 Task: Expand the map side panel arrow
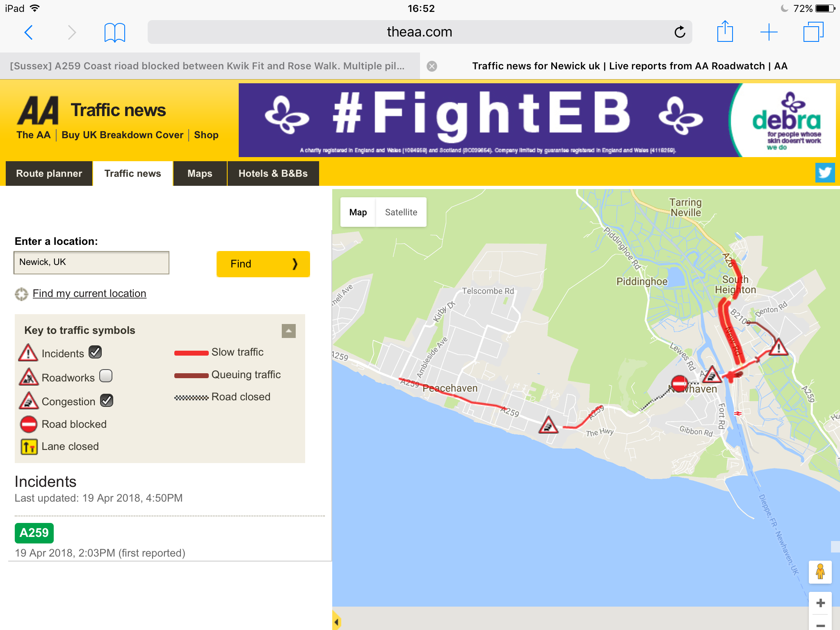coord(336,621)
